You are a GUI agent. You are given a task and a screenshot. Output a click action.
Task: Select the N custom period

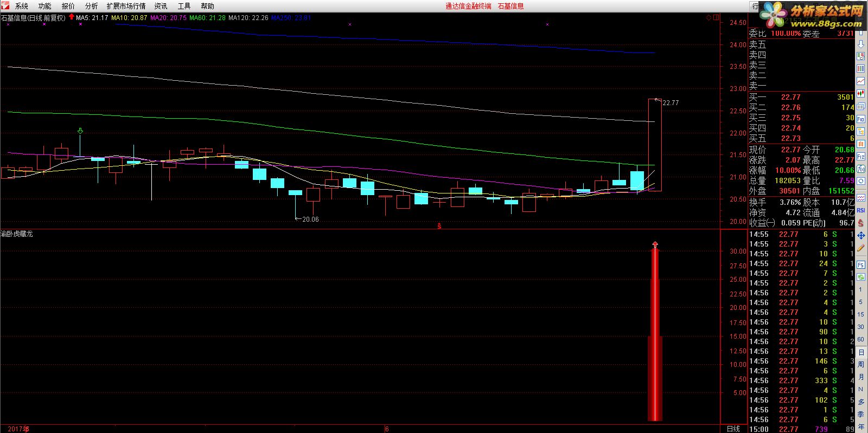pyautogui.click(x=861, y=389)
